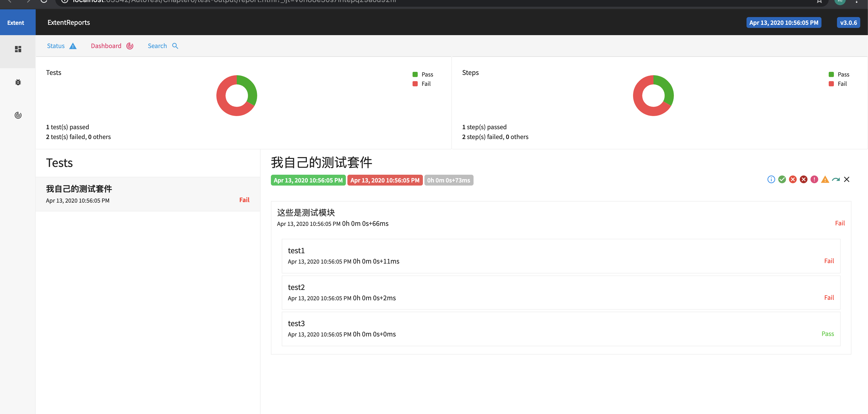Expand the test3 node
Image resolution: width=868 pixels, height=414 pixels.
(561, 329)
